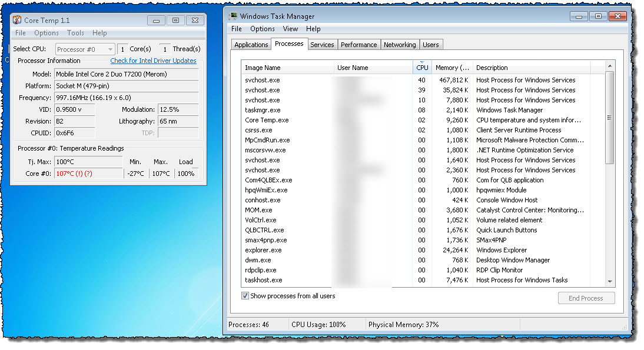Image resolution: width=644 pixels, height=350 pixels.
Task: Click the VID field 0.9500 v
Action: click(74, 109)
